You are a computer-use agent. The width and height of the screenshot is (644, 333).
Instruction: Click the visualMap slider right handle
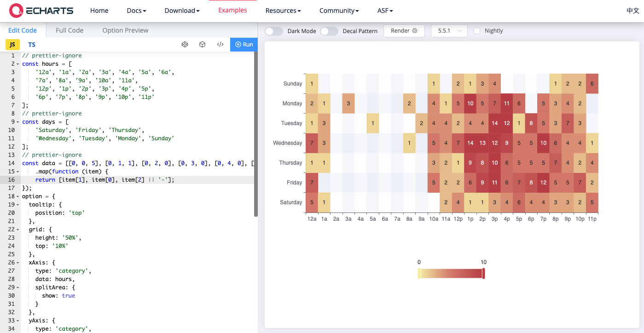coord(483,274)
